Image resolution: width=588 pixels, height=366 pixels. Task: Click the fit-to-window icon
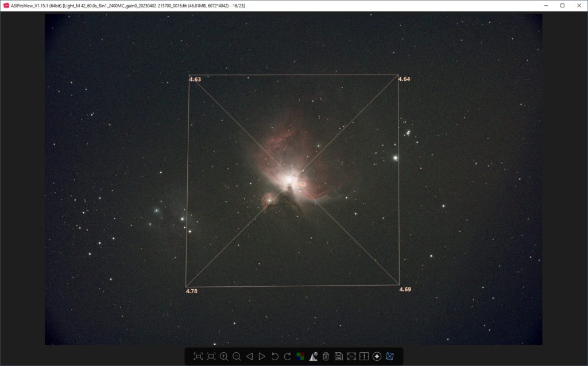pos(211,356)
